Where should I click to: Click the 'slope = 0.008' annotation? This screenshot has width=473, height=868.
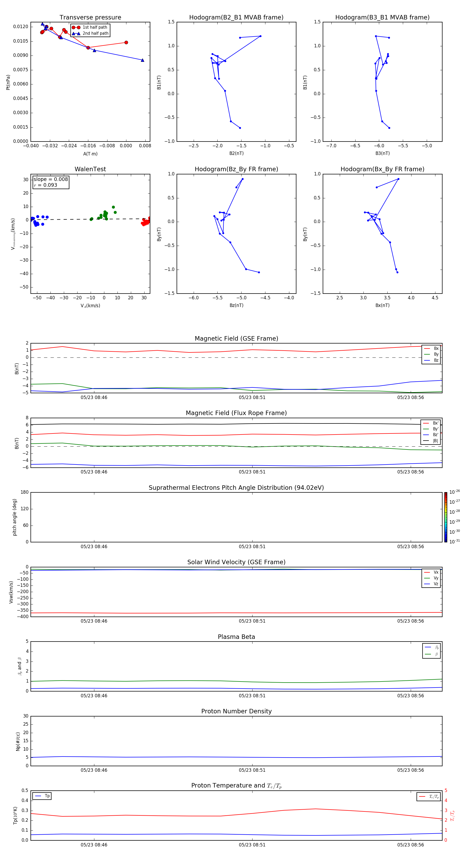50,179
